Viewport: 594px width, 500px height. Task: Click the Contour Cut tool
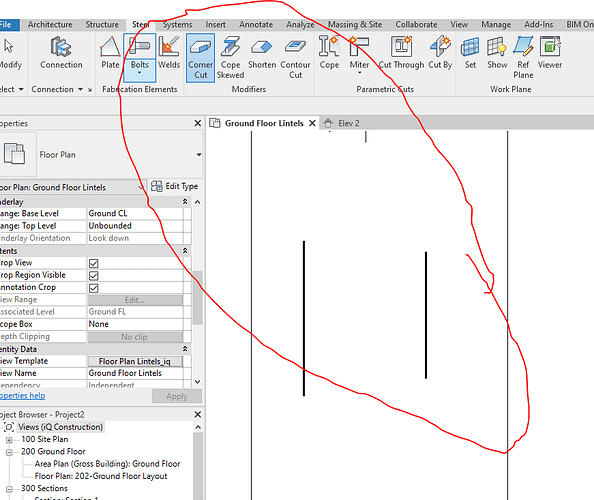click(295, 58)
